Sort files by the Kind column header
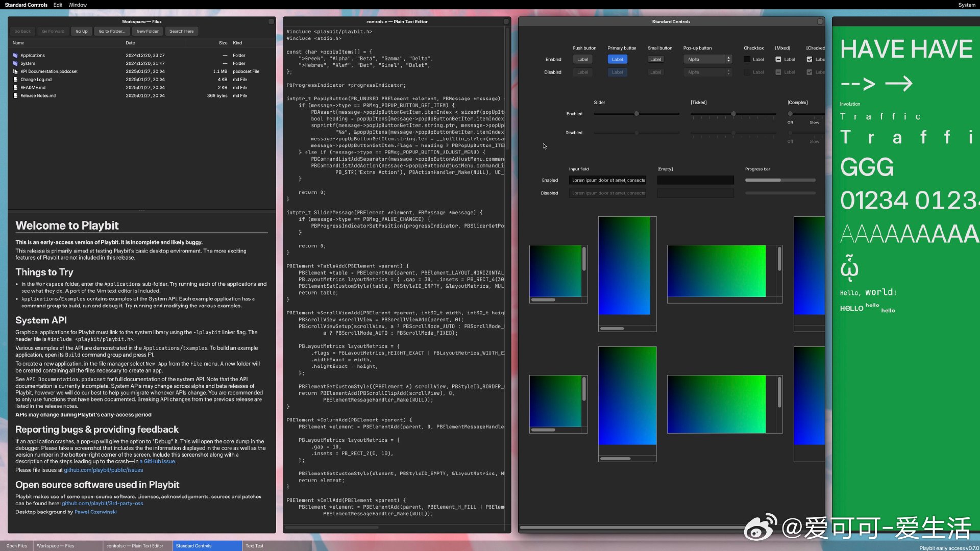This screenshot has width=980, height=551. 237,43
